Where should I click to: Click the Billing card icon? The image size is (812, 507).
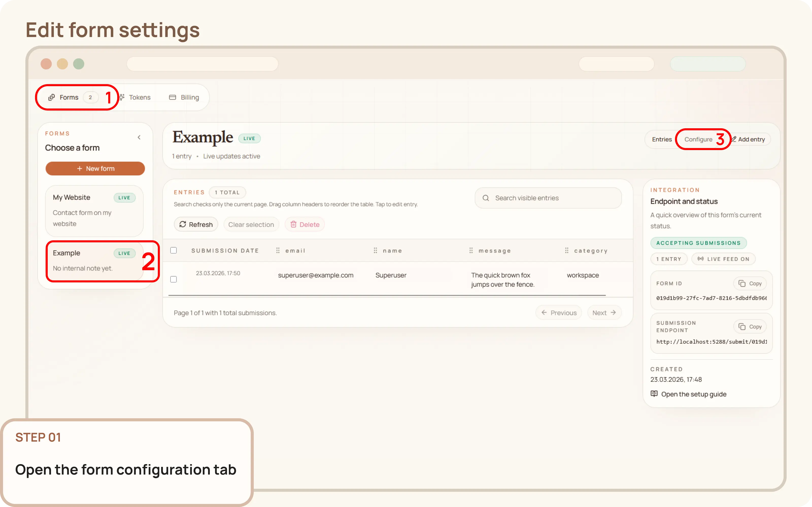point(173,97)
